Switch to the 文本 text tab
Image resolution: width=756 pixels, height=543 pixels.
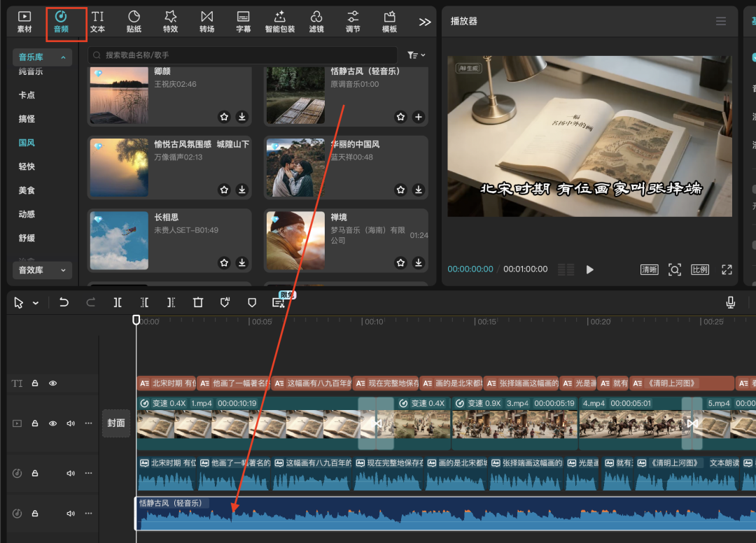[x=97, y=22]
